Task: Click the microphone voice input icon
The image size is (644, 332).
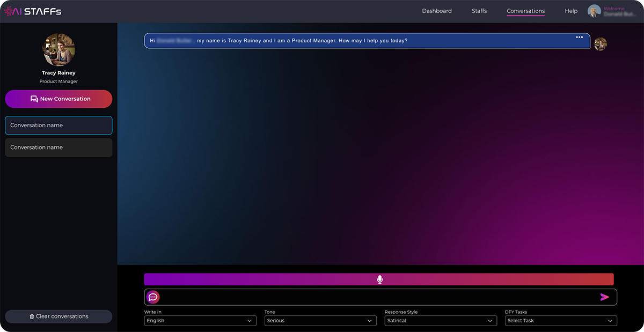Action: pyautogui.click(x=379, y=279)
